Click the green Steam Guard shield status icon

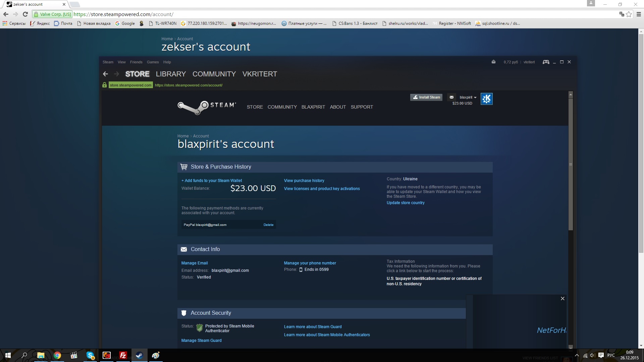(200, 328)
